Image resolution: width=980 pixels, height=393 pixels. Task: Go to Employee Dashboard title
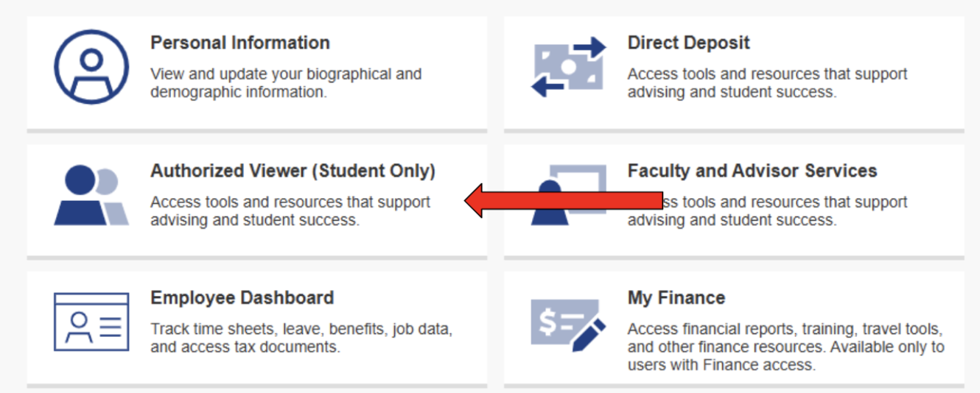[242, 297]
